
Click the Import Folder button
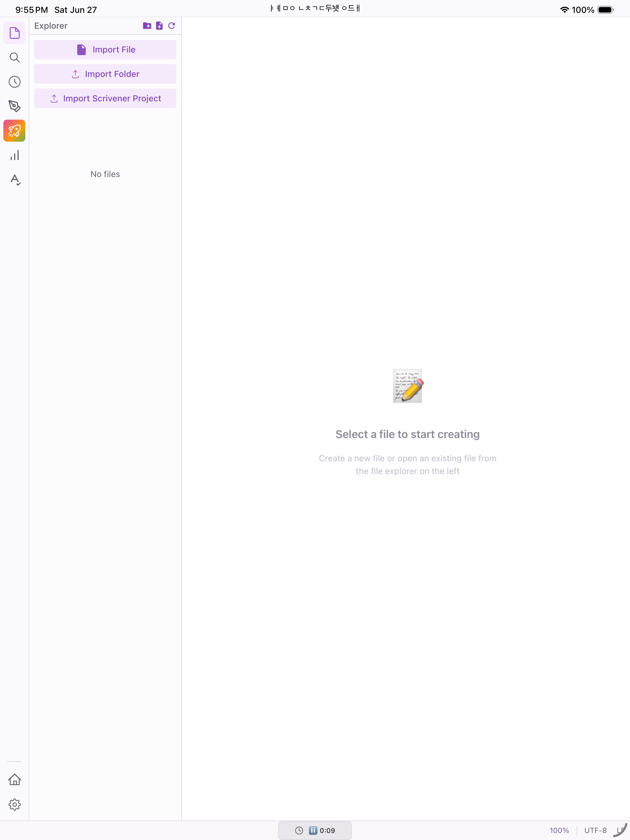tap(105, 74)
